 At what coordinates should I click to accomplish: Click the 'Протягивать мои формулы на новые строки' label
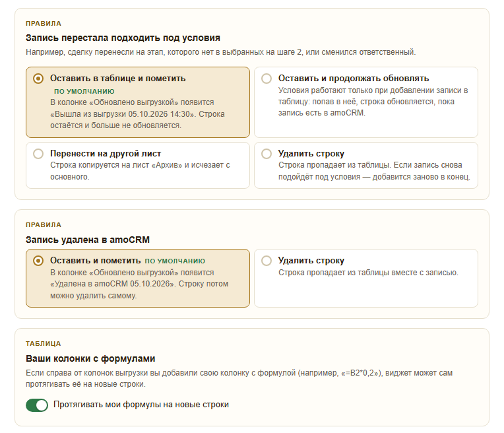[x=141, y=405]
